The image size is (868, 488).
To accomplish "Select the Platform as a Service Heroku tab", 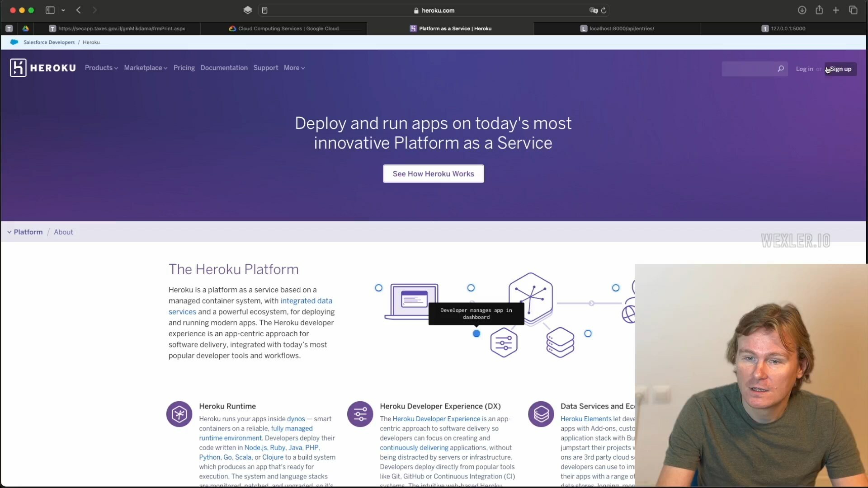I will (450, 28).
